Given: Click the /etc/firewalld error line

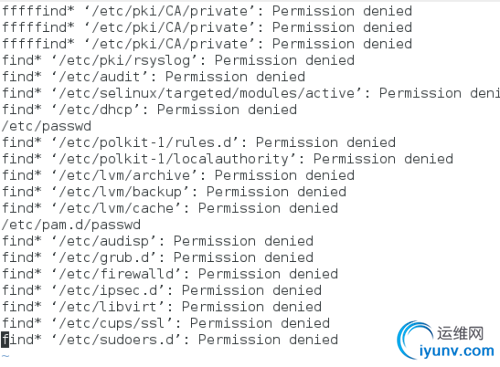Looking at the screenshot, I should click(170, 274).
